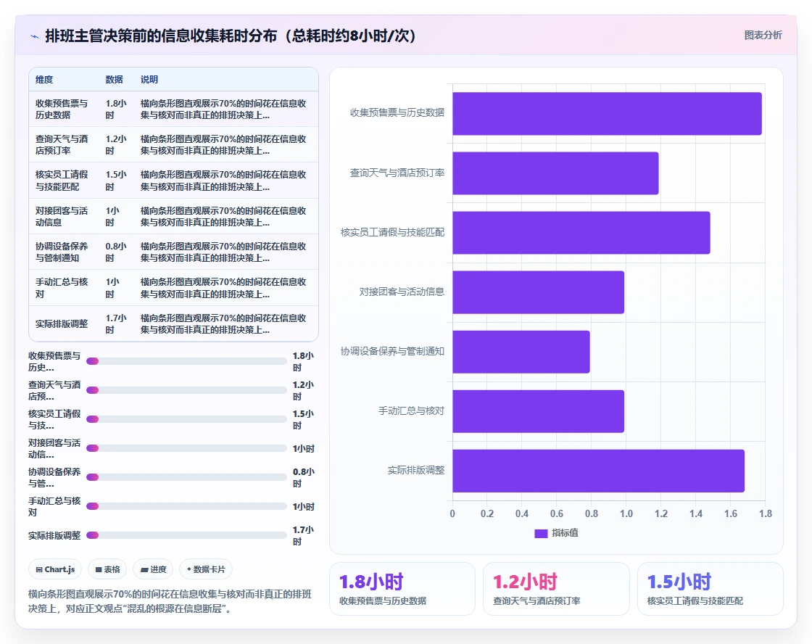The image size is (812, 644).
Task: Click the 数据 table column header
Action: pyautogui.click(x=114, y=79)
